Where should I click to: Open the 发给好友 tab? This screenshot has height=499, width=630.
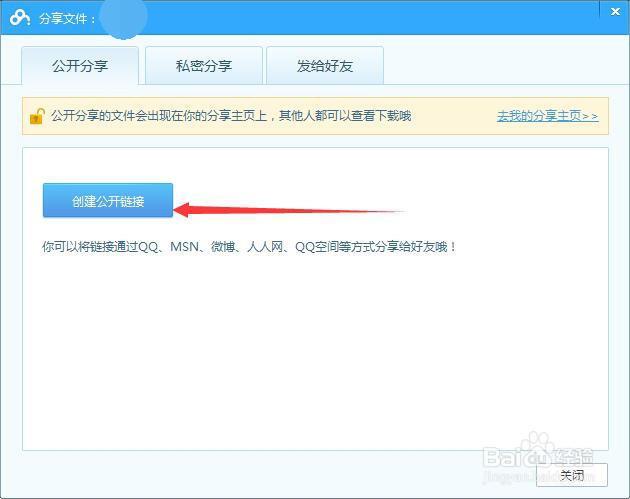325,66
